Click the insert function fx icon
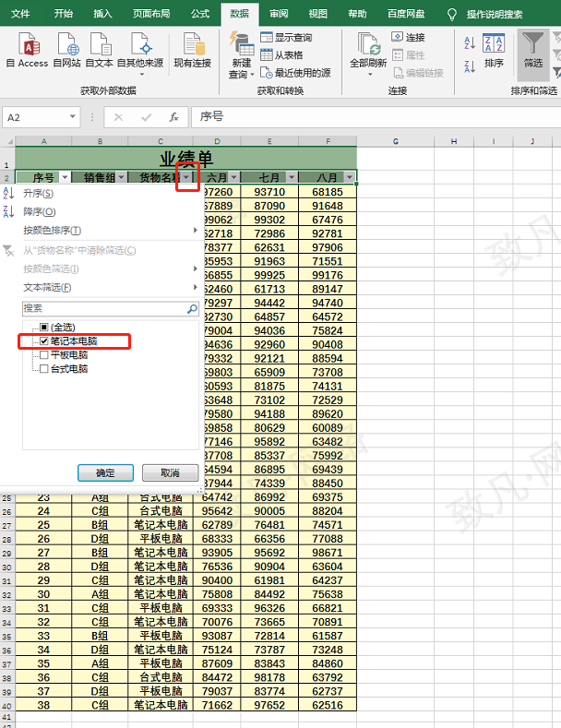 tap(173, 117)
